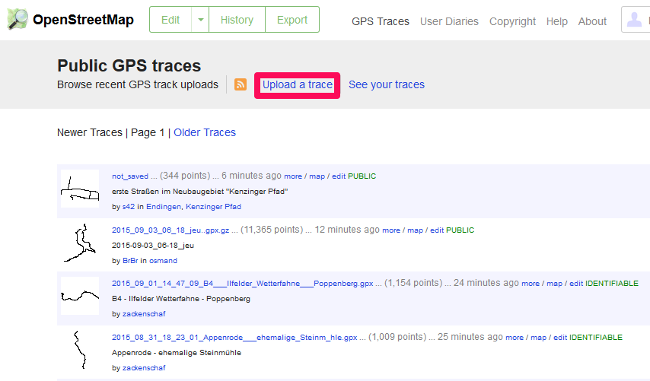This screenshot has height=381, width=650.
Task: Open the About page
Action: point(592,21)
